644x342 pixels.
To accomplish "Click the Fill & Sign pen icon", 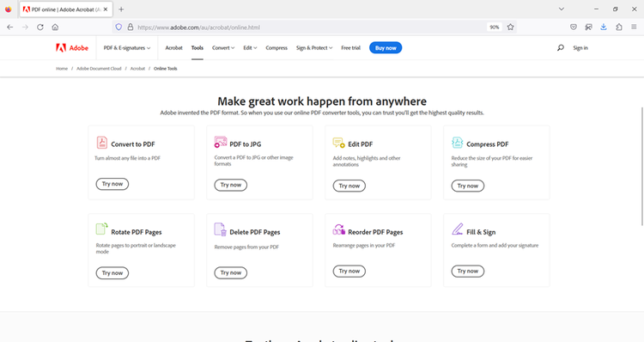I will point(457,229).
